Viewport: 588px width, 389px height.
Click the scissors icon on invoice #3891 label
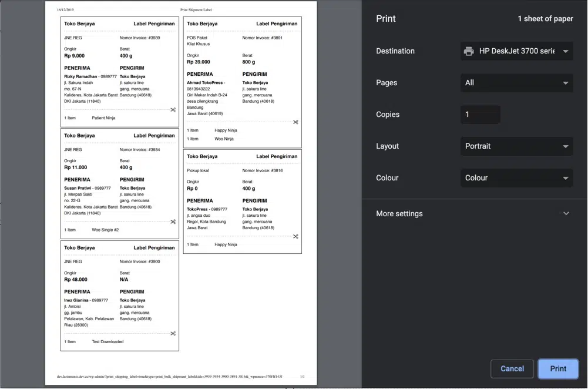pyautogui.click(x=295, y=122)
